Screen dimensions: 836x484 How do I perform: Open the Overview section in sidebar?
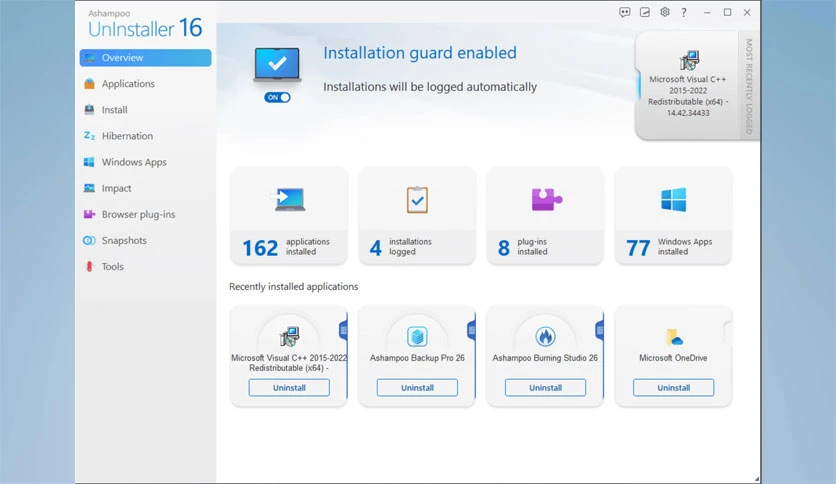pyautogui.click(x=145, y=58)
